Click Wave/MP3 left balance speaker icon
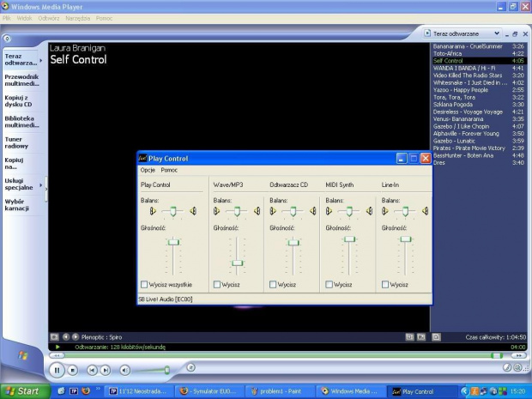The image size is (532, 399). 216,211
